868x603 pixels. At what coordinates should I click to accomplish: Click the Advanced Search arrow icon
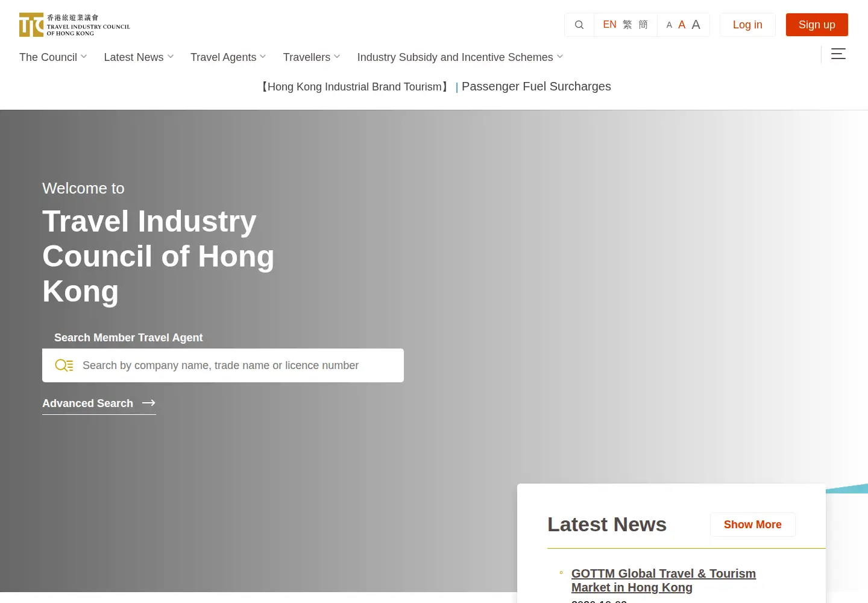pyautogui.click(x=149, y=403)
